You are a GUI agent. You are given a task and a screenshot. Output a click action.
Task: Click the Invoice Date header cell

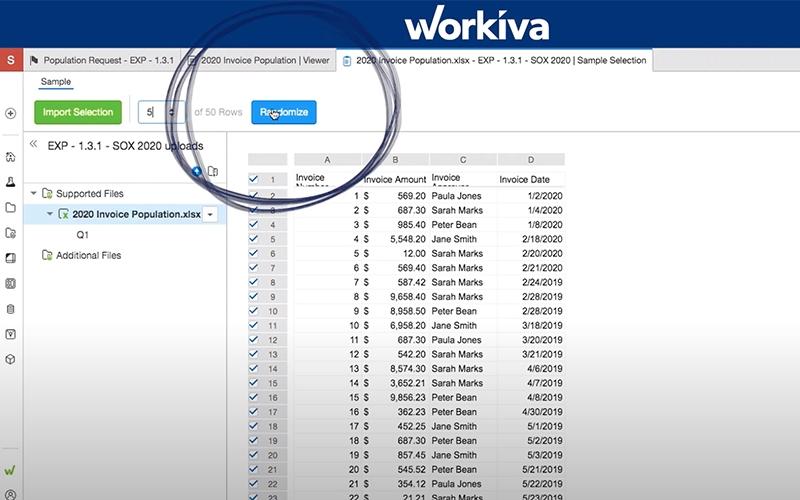point(531,180)
